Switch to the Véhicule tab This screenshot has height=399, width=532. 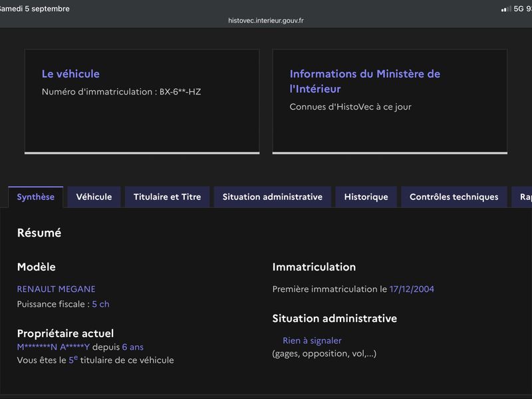[x=94, y=197]
